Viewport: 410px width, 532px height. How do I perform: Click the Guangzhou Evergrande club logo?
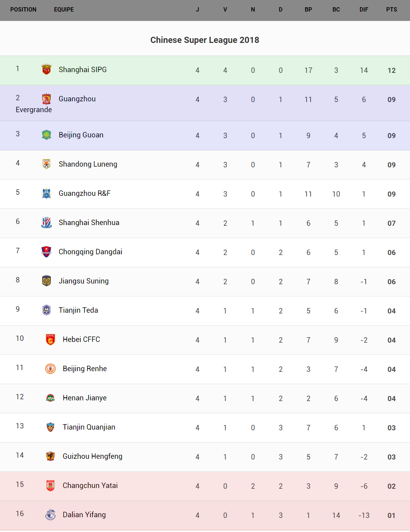point(46,98)
